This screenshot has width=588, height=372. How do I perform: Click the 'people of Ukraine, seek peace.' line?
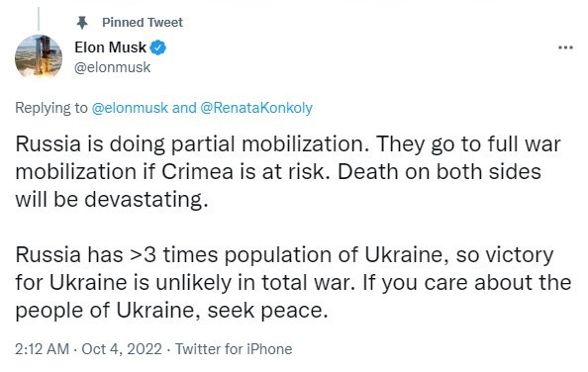click(171, 311)
